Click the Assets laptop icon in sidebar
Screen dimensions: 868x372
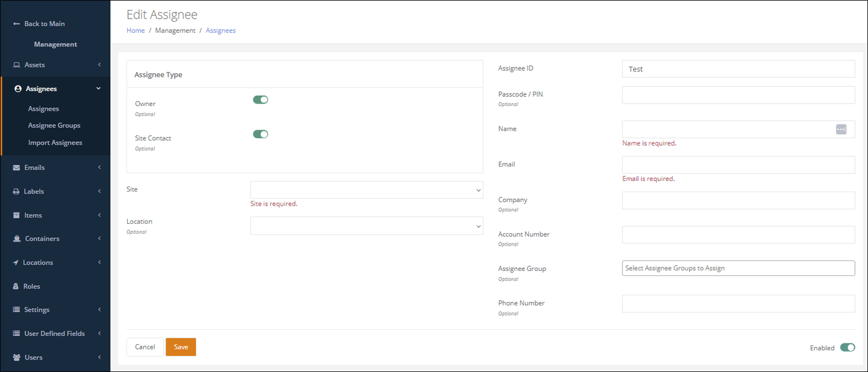coord(17,65)
